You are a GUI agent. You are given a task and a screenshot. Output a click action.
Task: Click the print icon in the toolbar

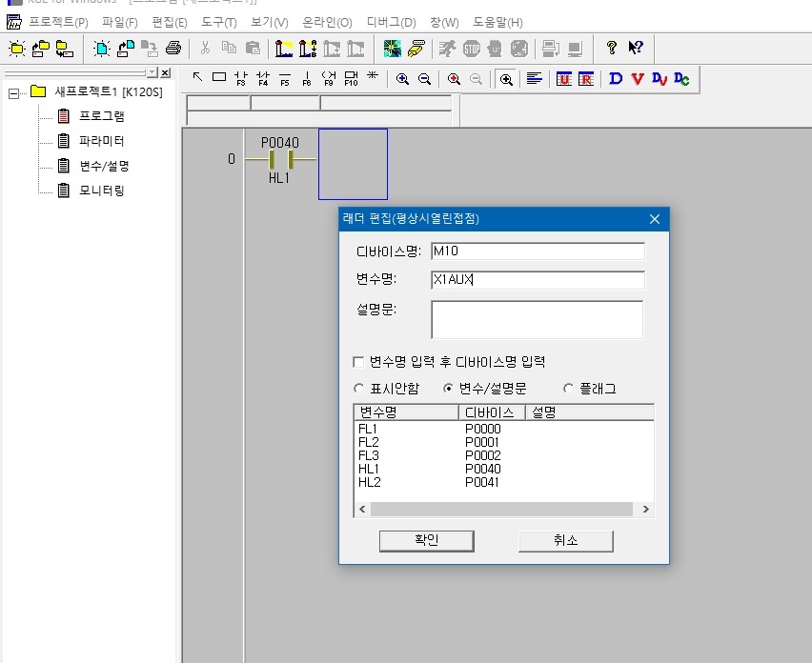[173, 48]
